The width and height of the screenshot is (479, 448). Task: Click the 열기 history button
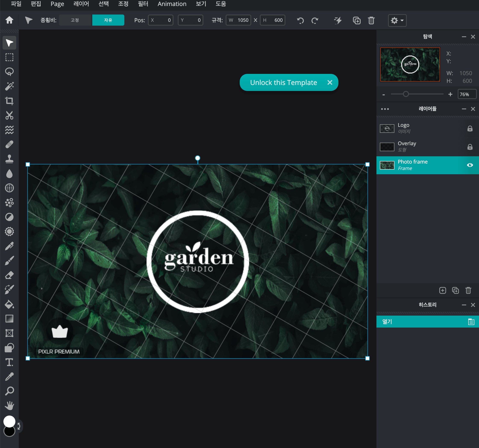pyautogui.click(x=427, y=321)
